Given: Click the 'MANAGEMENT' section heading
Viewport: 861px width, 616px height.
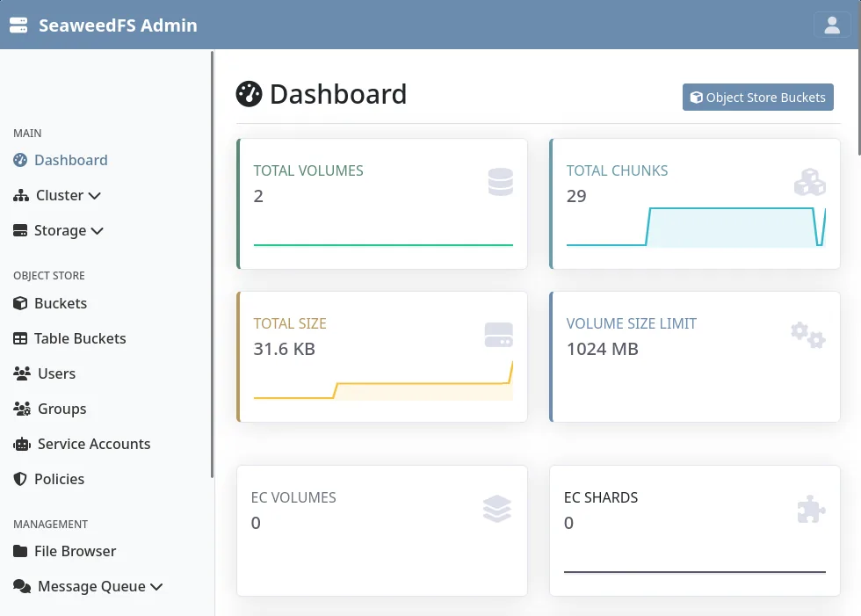Looking at the screenshot, I should (x=51, y=525).
